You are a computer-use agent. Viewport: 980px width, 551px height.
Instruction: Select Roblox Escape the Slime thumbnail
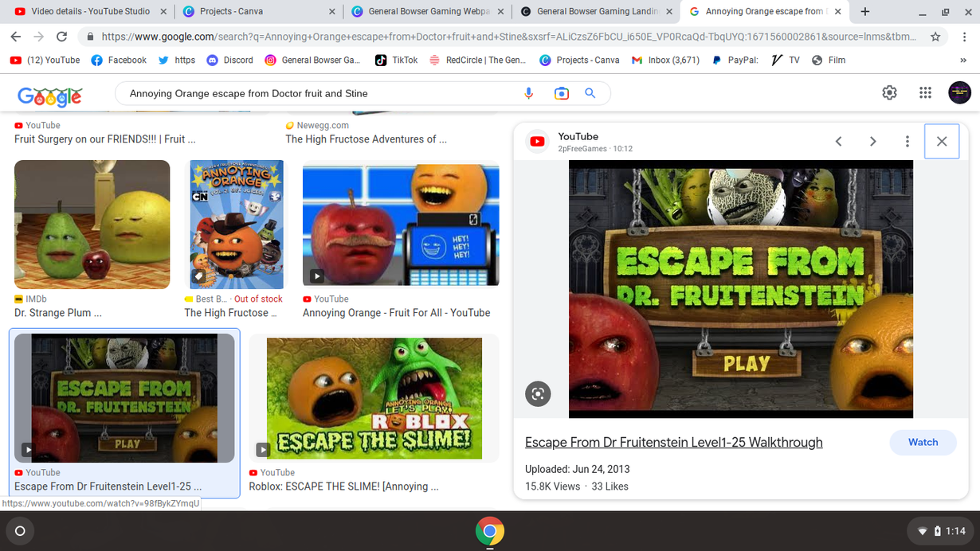374,398
